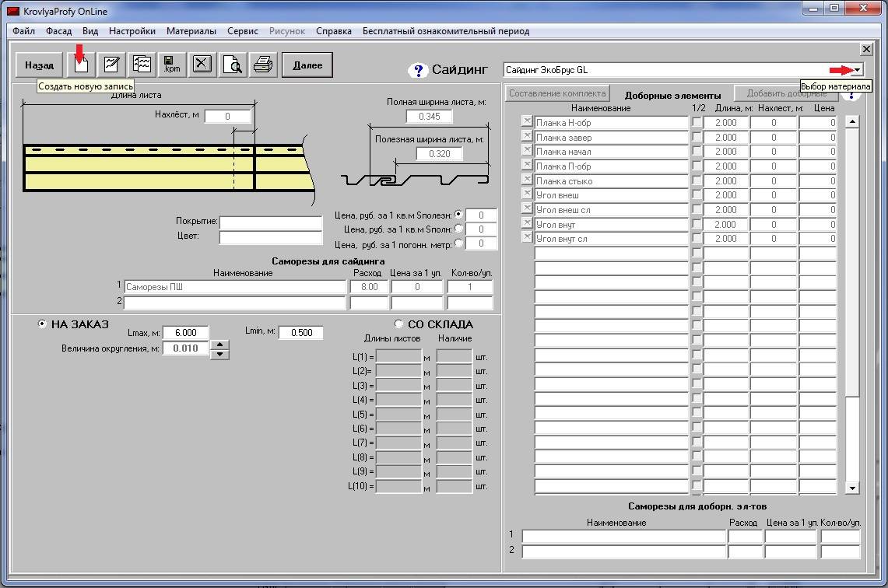Viewport: 888px width, 588px height.
Task: Save to .kpm file icon
Action: pos(171,65)
